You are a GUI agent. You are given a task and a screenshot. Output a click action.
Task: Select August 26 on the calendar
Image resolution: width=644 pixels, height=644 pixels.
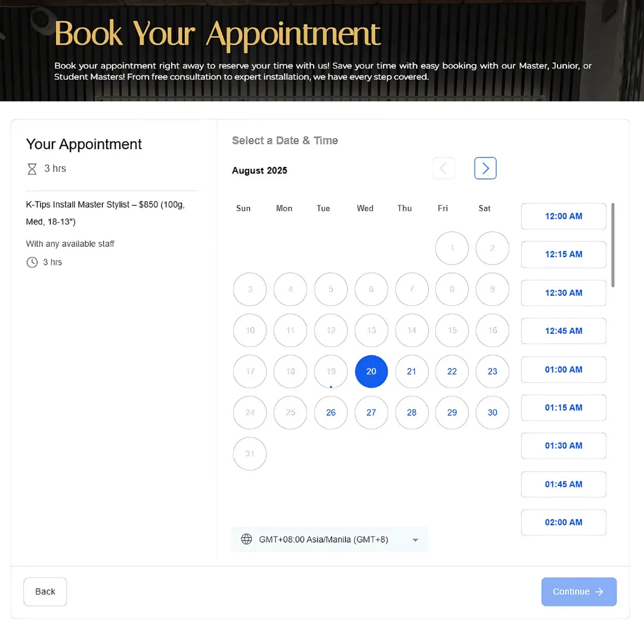[330, 413]
